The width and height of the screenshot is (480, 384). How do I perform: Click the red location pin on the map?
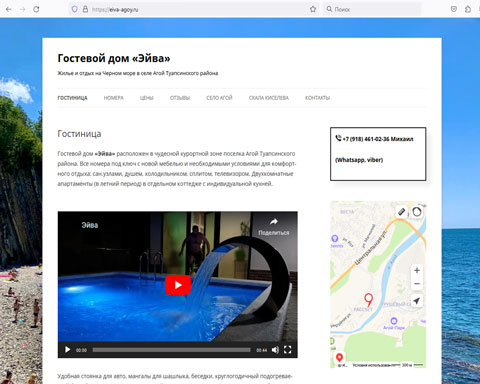[x=368, y=300]
